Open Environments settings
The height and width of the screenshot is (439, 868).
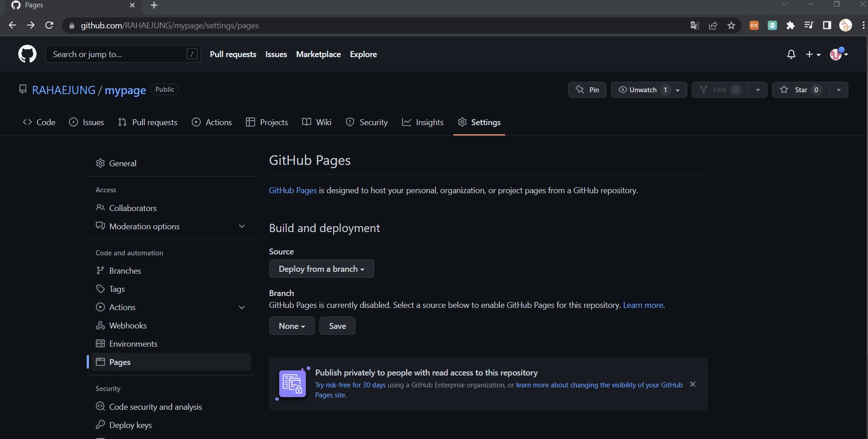tap(171, 344)
